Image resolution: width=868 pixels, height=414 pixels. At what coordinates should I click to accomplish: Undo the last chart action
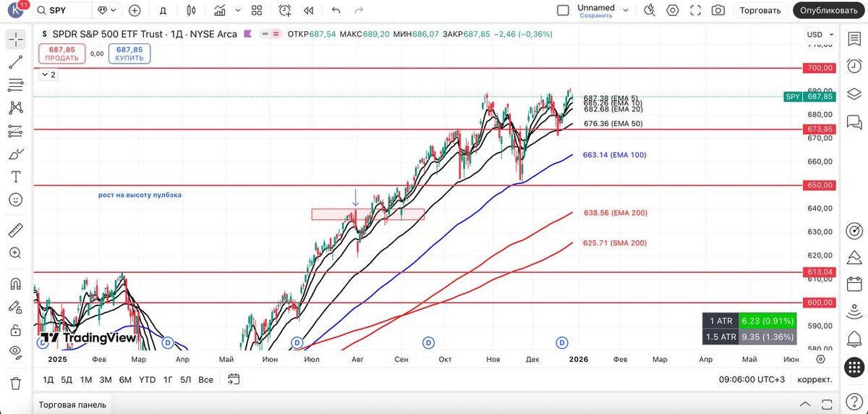pos(336,10)
